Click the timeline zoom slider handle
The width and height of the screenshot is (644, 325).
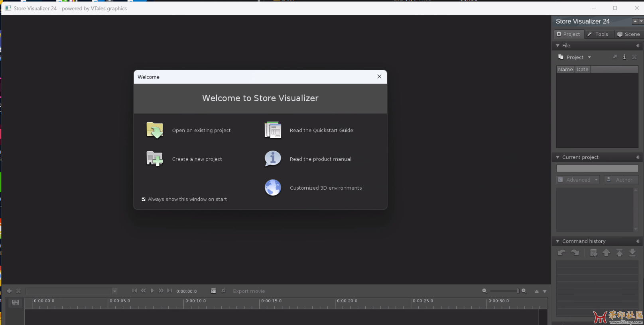pyautogui.click(x=518, y=291)
